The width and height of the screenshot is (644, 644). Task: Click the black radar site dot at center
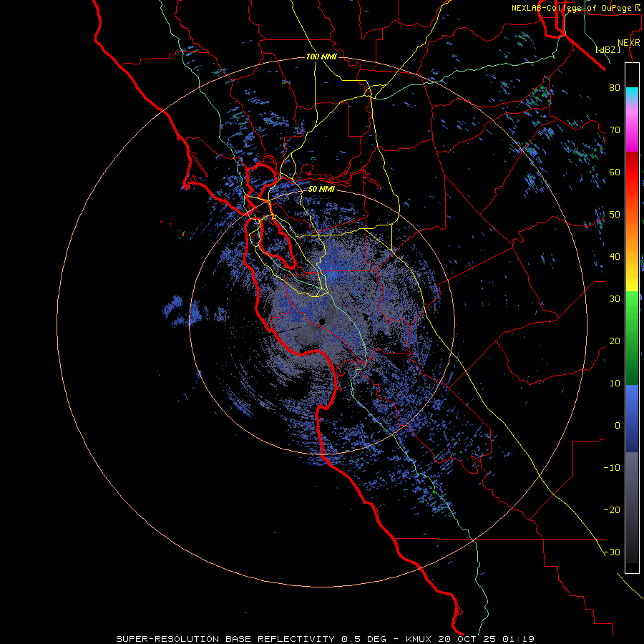(322, 321)
